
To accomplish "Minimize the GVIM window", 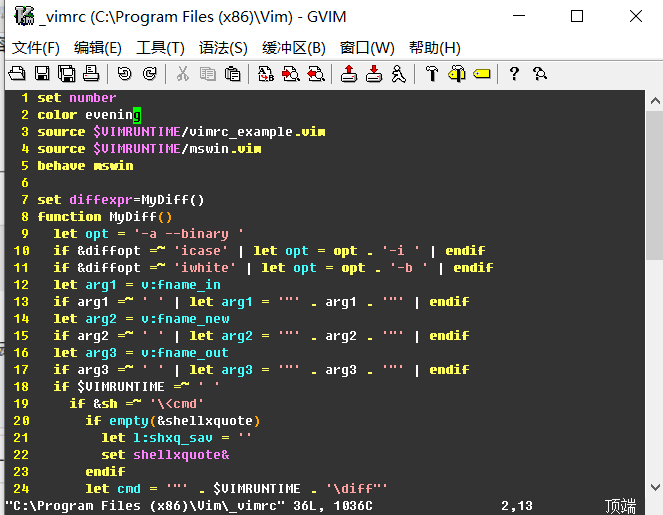I will pyautogui.click(x=519, y=16).
